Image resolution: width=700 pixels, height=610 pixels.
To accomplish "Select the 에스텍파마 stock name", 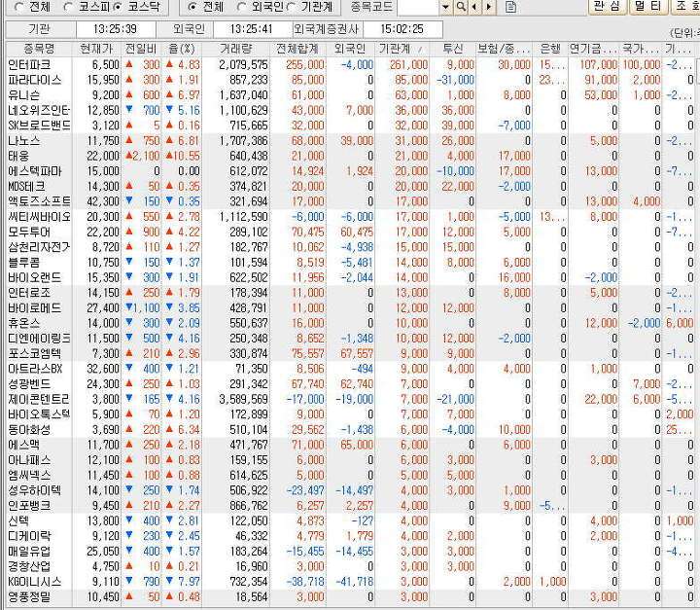I will (35, 171).
